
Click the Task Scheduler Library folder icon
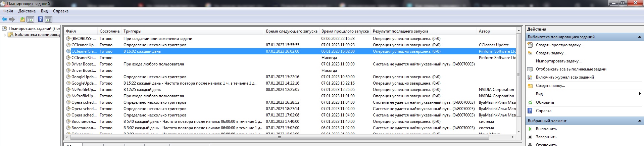click(11, 35)
